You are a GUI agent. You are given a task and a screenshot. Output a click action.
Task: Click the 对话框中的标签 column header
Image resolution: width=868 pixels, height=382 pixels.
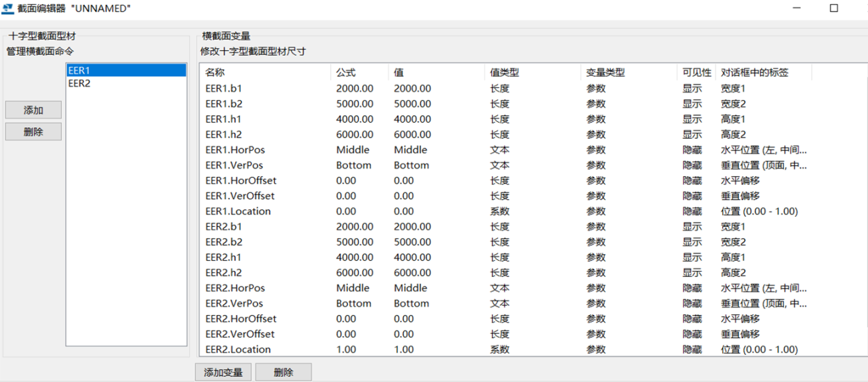point(754,72)
